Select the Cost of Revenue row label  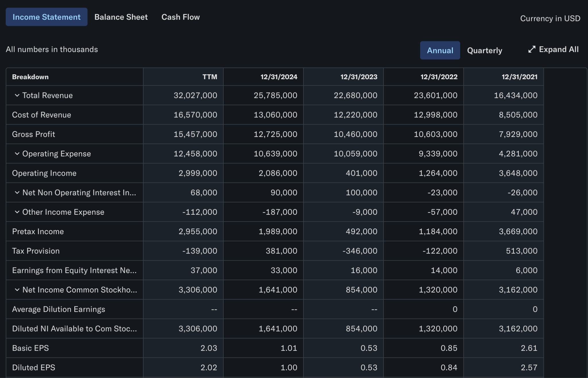coord(41,115)
